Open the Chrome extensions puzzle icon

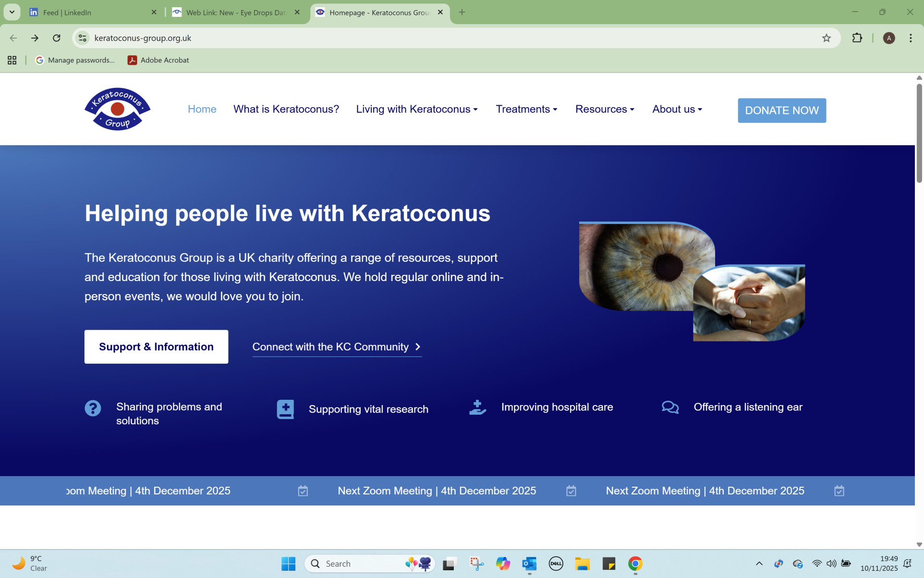[x=857, y=38]
